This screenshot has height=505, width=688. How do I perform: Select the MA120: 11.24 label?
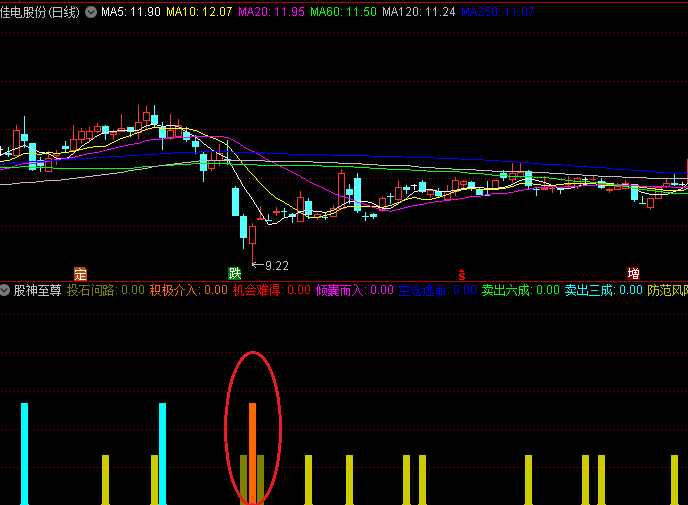(419, 12)
